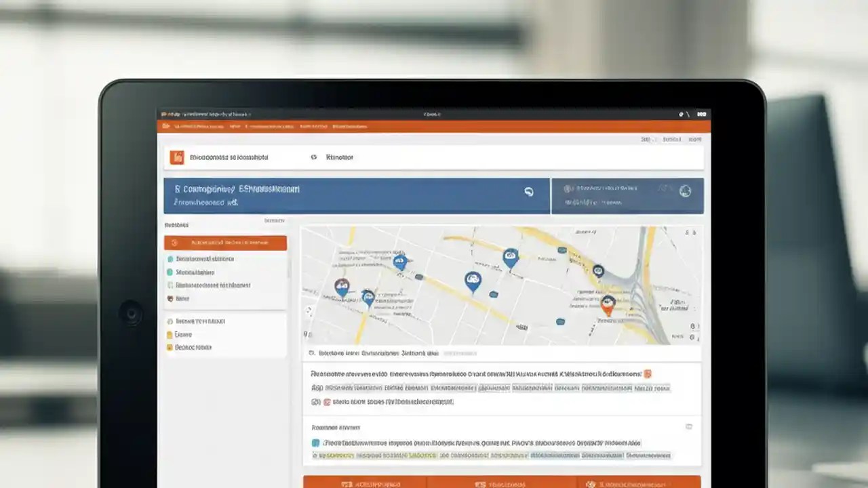868x488 pixels.
Task: Click the orange company logo icon
Action: pyautogui.click(x=177, y=157)
